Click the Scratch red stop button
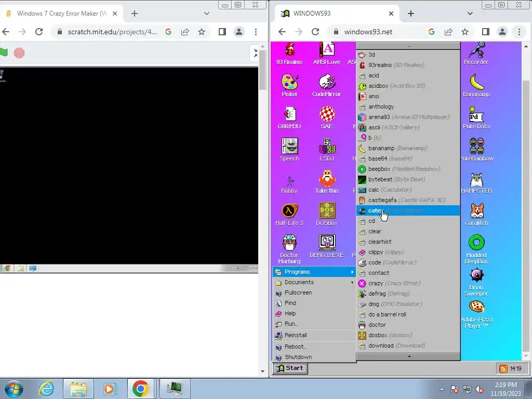 (19, 53)
